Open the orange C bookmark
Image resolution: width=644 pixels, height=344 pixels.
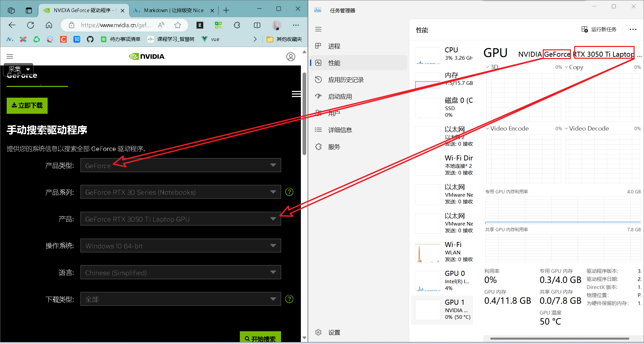63,39
